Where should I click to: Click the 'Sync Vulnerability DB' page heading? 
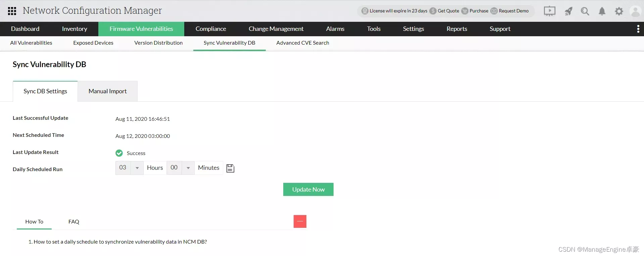click(x=49, y=64)
